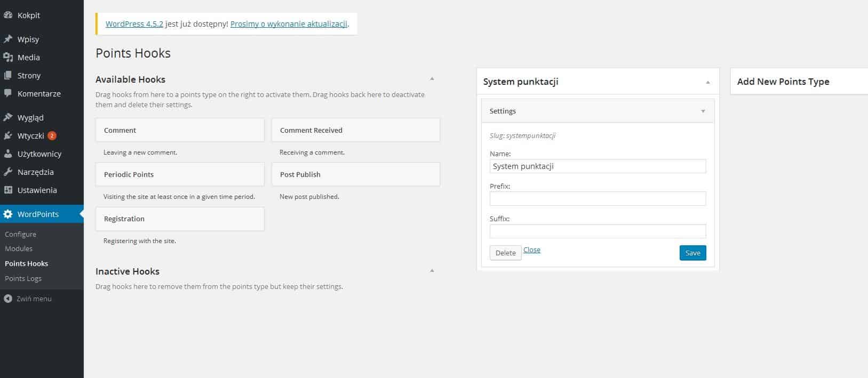Focus the Name input field
The image size is (868, 378).
point(598,166)
